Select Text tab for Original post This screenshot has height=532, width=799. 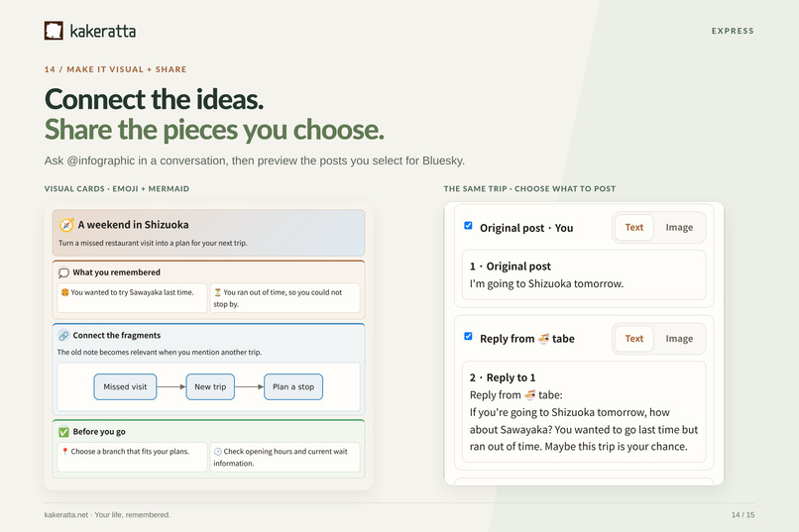(633, 228)
